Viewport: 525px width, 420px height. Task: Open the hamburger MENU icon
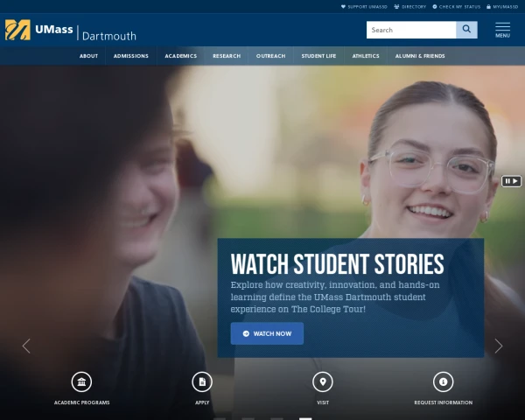502,30
